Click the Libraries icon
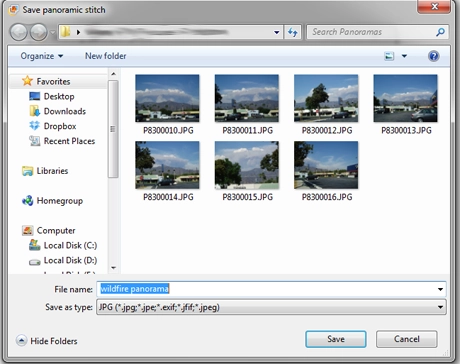 coord(27,171)
